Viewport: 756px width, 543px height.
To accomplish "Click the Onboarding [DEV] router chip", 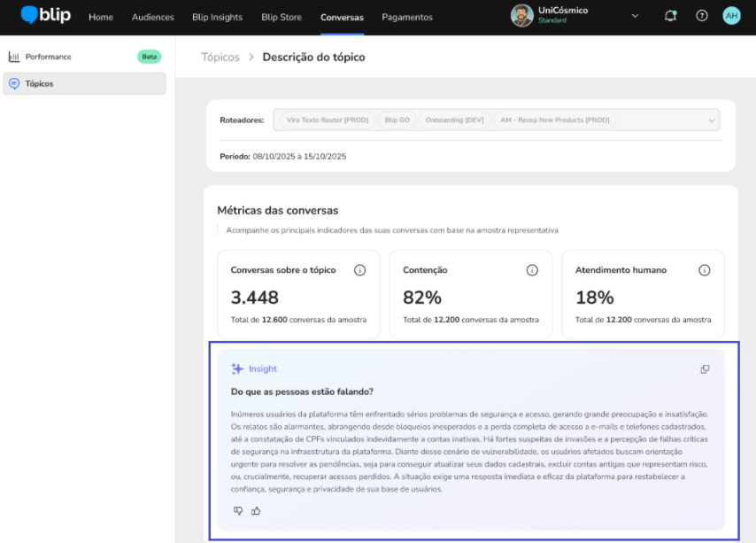I will click(454, 120).
